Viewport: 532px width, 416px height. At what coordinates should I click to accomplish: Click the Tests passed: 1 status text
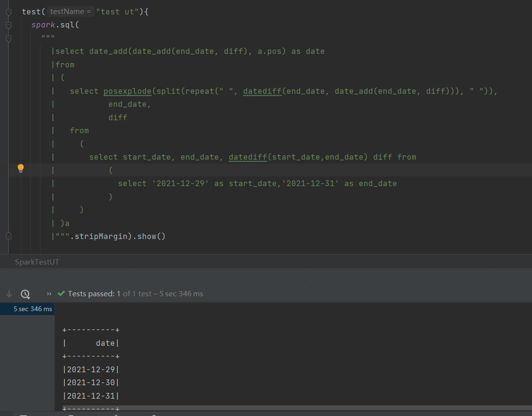tap(94, 294)
